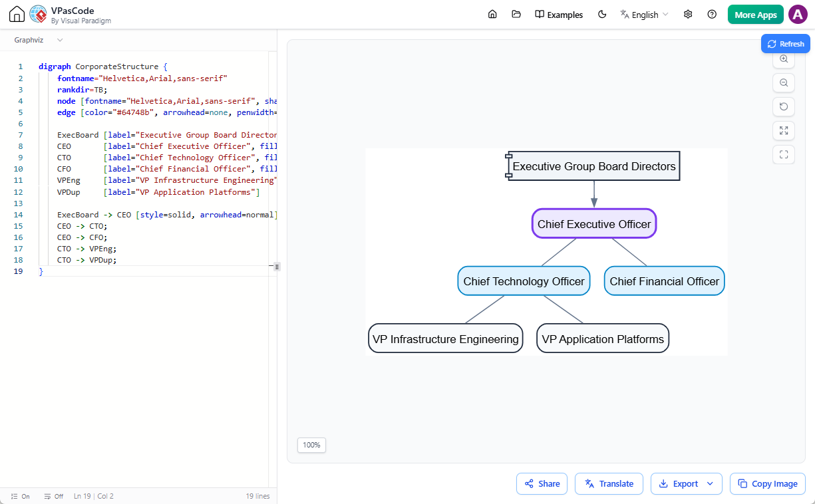Click code line 'CEO -> CTO;'
Screen dimensions: 815x504
point(82,226)
